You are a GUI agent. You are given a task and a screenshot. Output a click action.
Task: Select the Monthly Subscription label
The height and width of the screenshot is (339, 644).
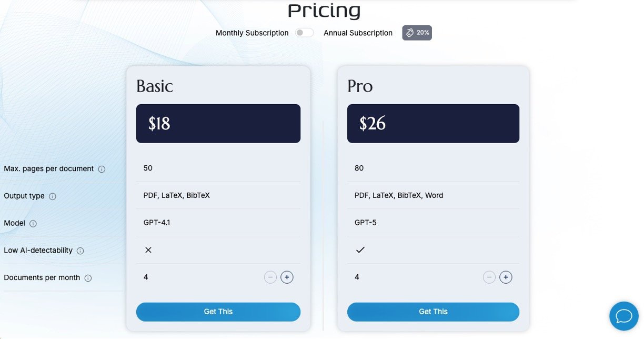coord(252,33)
